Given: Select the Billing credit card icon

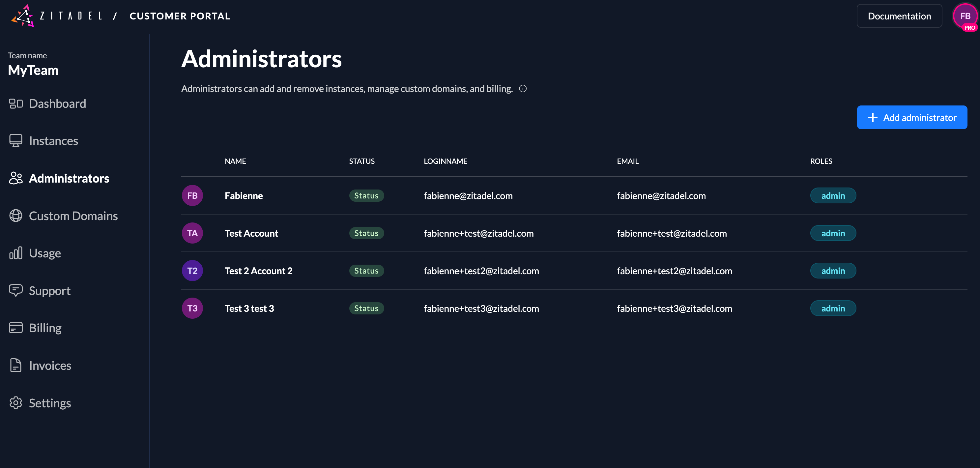Looking at the screenshot, I should coord(15,328).
